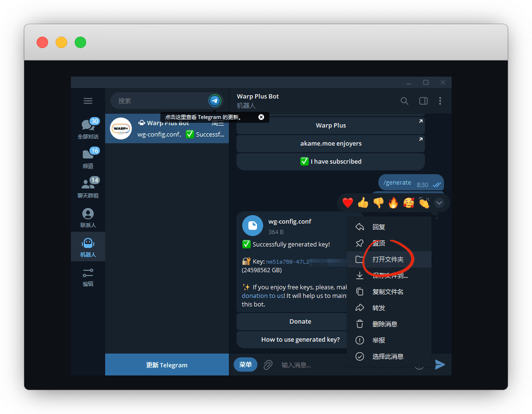Screen dimensions: 532x414
Task: Click the WARP+ bot avatar
Action: tap(121, 128)
